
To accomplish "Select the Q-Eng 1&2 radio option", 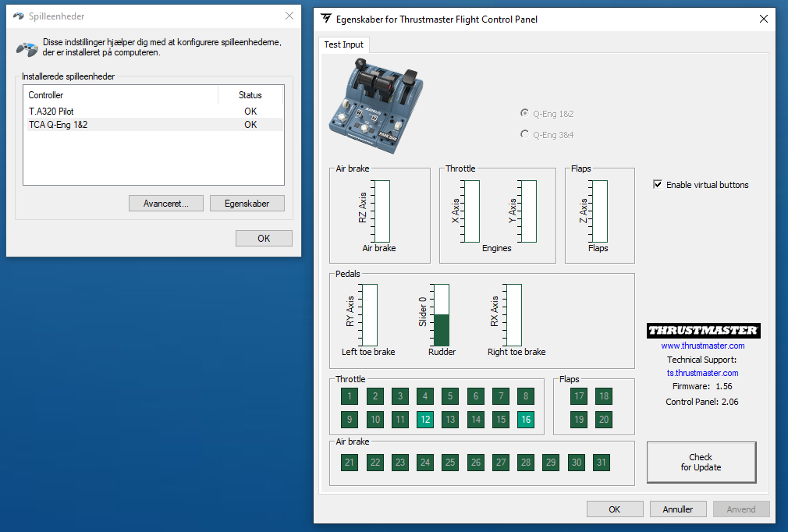I will (524, 113).
